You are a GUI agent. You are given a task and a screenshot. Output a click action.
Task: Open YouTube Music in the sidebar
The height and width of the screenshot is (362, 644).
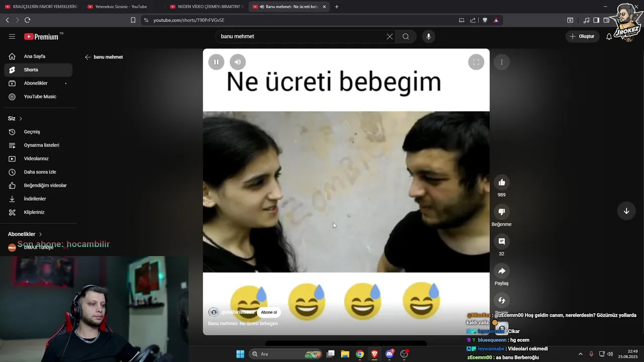[38, 97]
